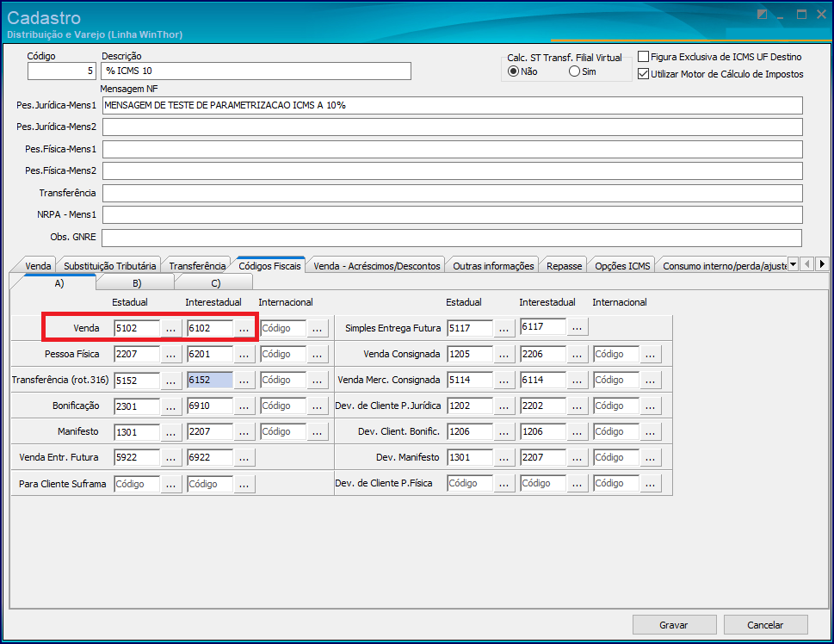The height and width of the screenshot is (644, 834).
Task: Select the Códigos Fiscais tab
Action: (x=269, y=265)
